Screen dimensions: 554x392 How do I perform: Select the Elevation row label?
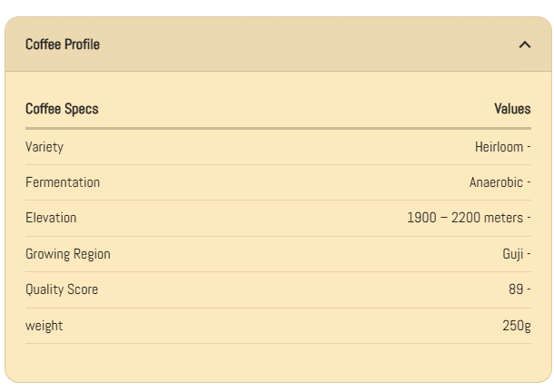[51, 218]
